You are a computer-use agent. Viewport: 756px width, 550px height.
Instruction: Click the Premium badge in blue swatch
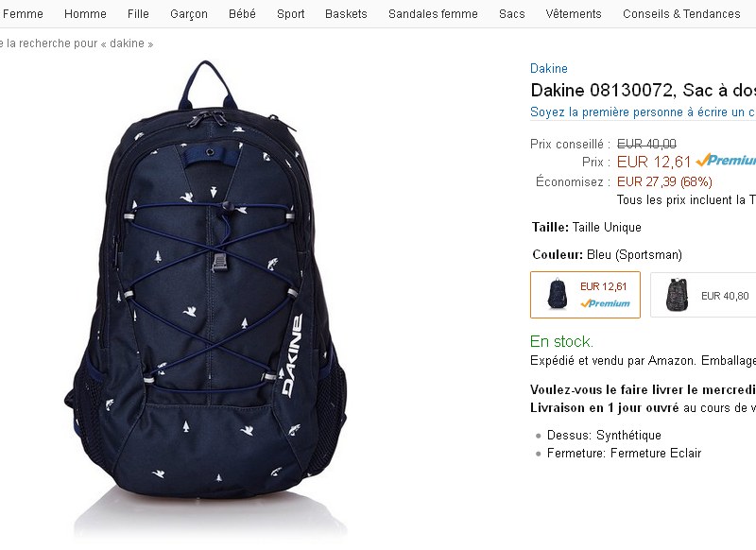(605, 303)
